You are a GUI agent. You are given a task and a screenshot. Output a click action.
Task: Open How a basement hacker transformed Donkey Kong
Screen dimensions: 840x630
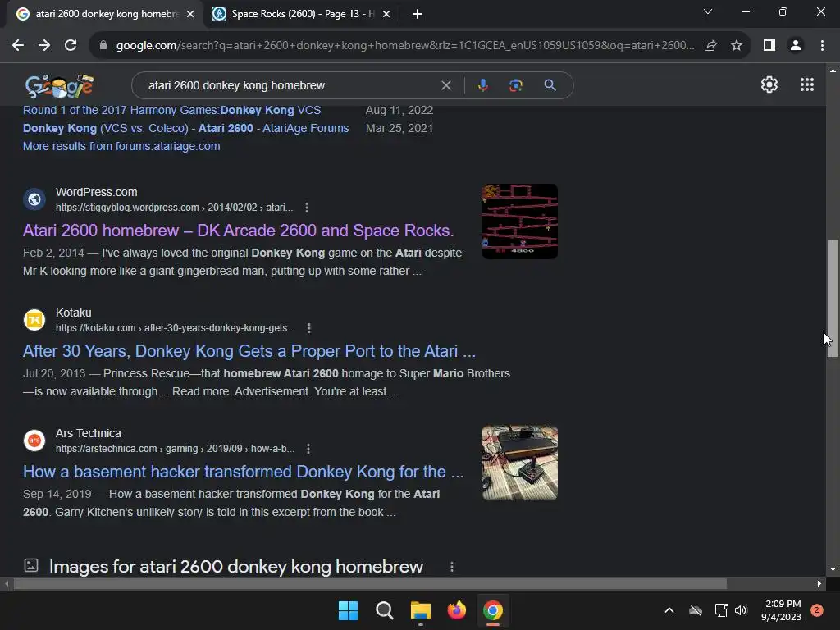coord(243,472)
